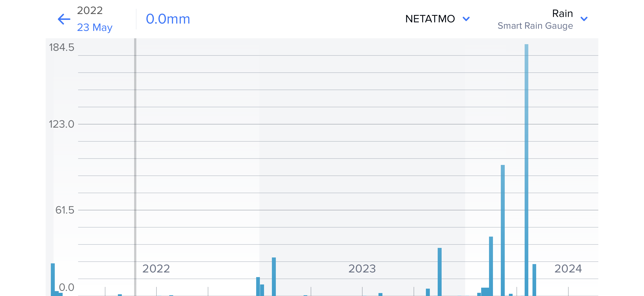Click the 0.0mm rainfall reading
Image resolution: width=644 pixels, height=296 pixels.
(x=168, y=19)
